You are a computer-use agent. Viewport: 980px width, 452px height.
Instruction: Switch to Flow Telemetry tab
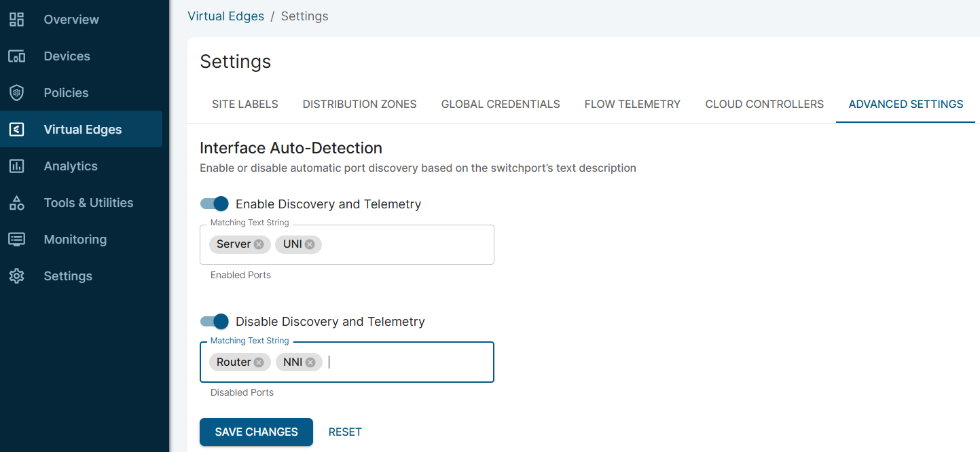click(x=632, y=105)
